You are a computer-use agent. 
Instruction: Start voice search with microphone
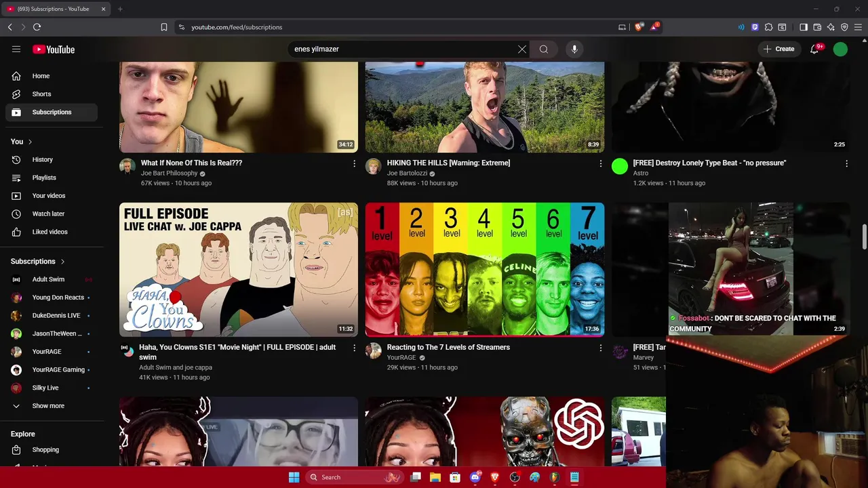click(x=574, y=49)
